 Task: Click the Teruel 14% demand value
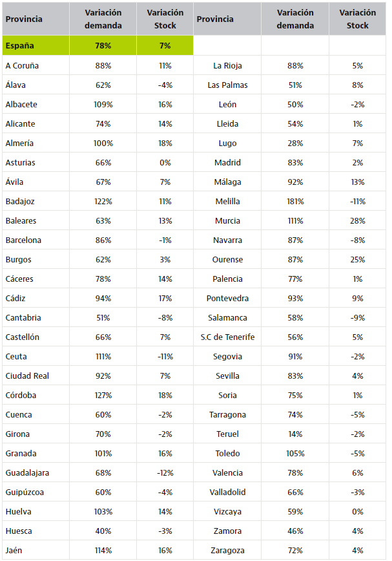(295, 434)
